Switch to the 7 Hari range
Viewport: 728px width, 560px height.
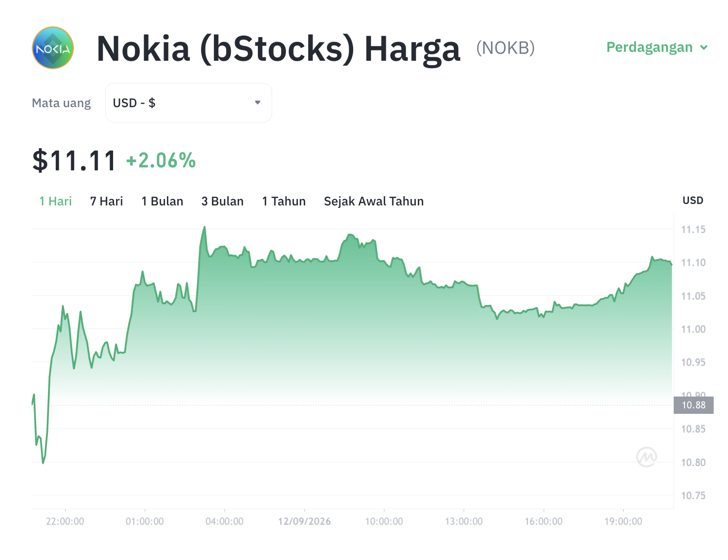107,201
